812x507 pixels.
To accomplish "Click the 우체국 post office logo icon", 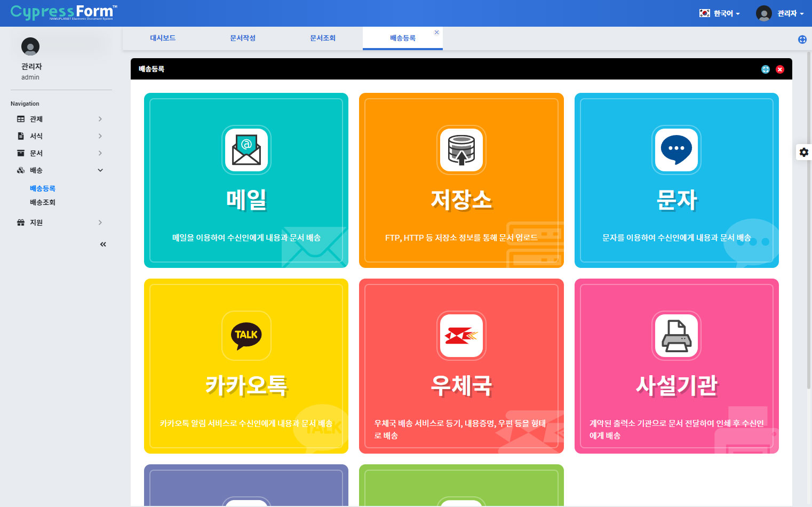I will (x=461, y=336).
